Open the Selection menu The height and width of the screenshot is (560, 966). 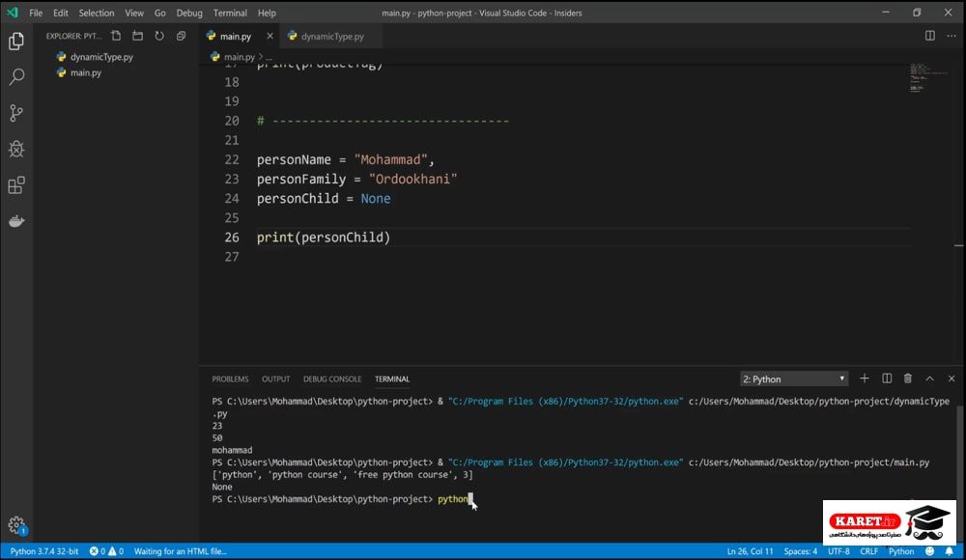[96, 13]
